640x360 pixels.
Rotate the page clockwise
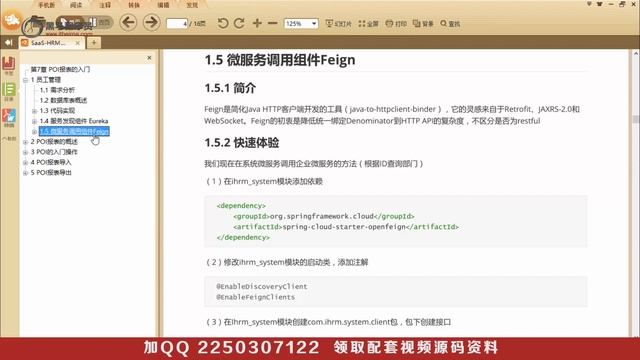click(239, 23)
